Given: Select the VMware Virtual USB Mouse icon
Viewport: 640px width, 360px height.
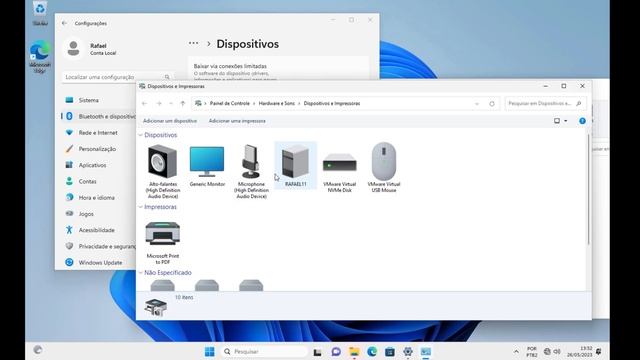Looking at the screenshot, I should (384, 167).
